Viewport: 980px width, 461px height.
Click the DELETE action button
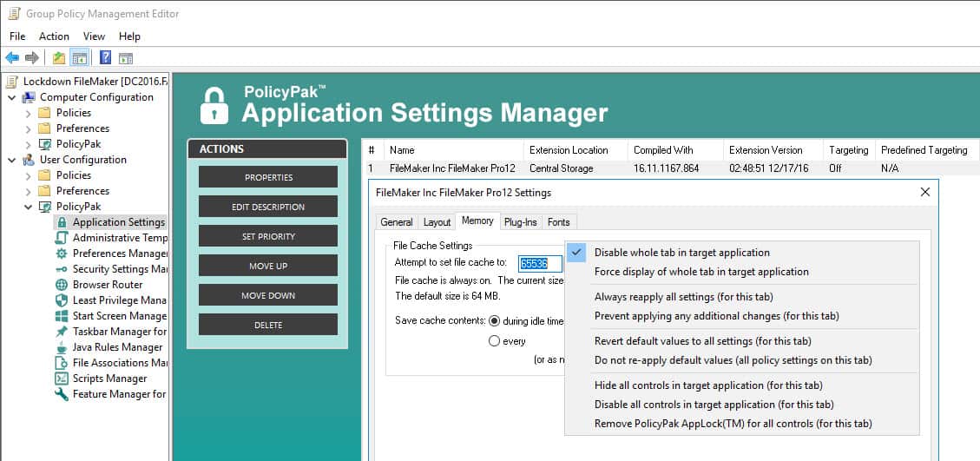point(268,325)
